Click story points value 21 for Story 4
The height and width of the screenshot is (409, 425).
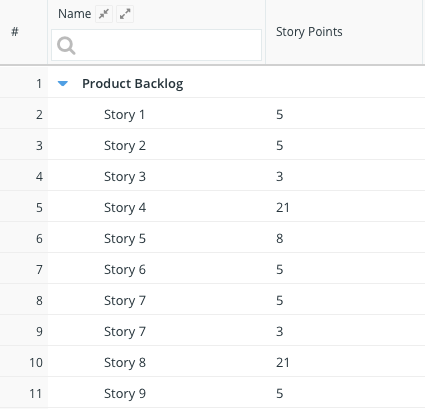283,207
